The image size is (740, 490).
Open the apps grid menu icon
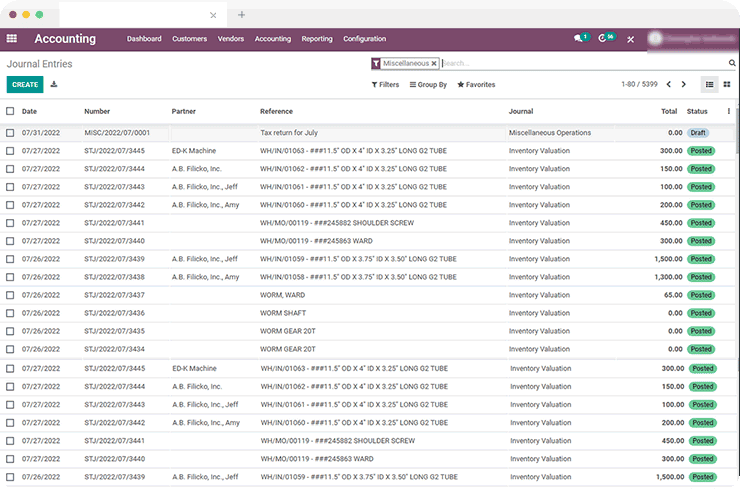click(12, 39)
